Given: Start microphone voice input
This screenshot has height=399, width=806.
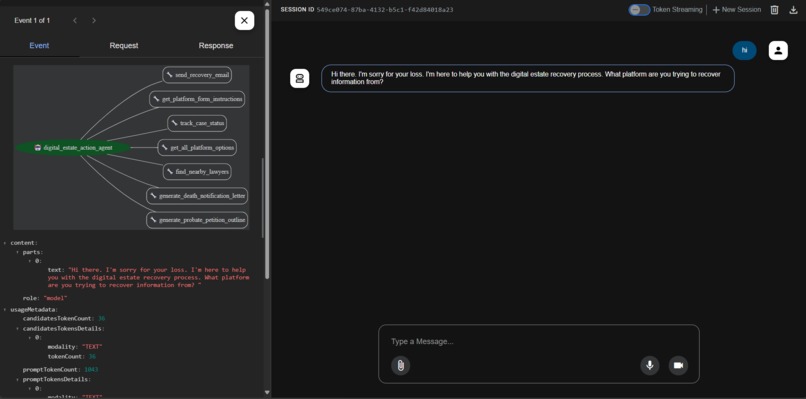Looking at the screenshot, I should [x=650, y=366].
